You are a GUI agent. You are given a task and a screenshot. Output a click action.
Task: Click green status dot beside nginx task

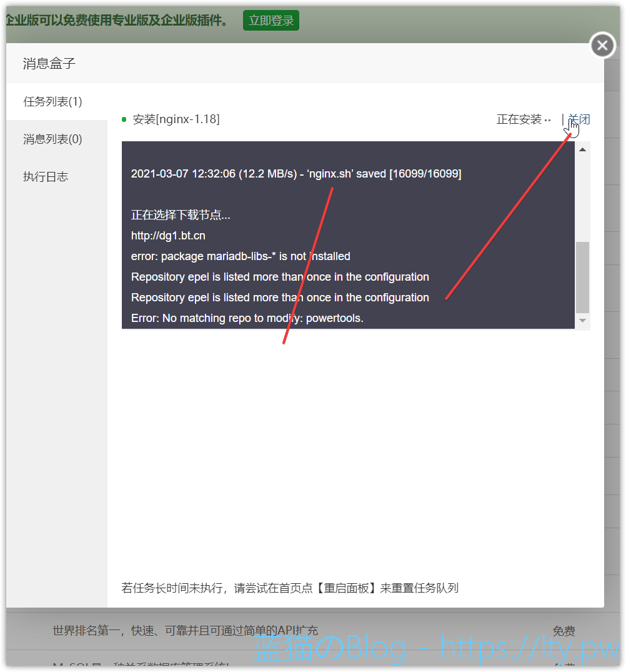pos(124,119)
